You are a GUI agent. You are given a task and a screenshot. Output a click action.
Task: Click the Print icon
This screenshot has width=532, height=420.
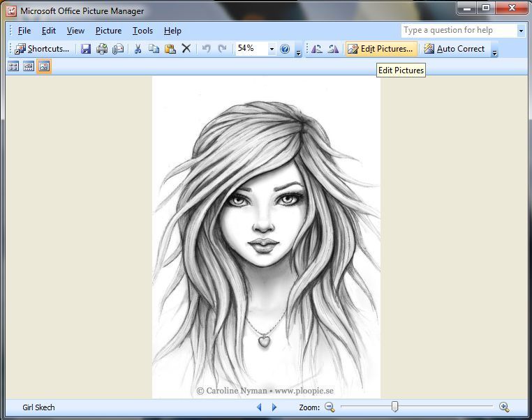tap(102, 49)
